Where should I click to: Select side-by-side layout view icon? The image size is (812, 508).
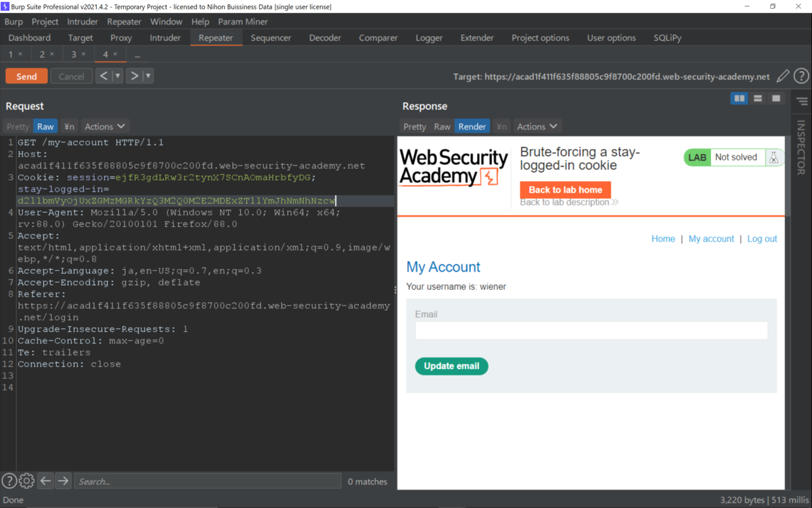tap(740, 99)
